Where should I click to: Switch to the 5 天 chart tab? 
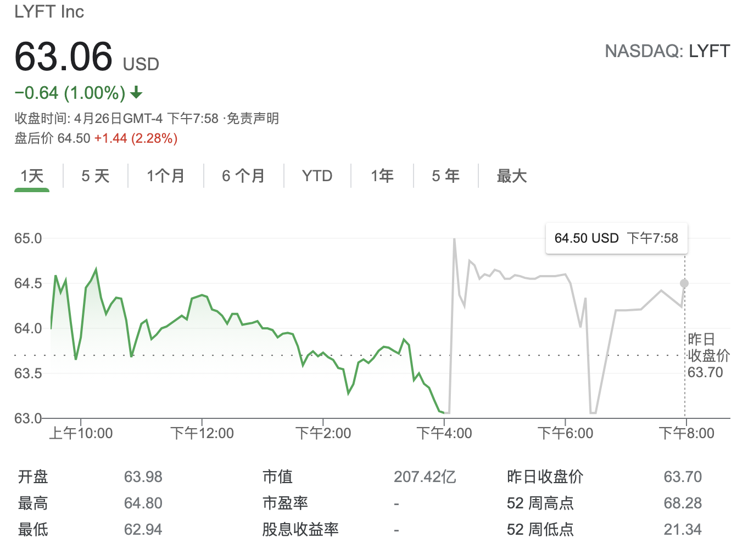tap(96, 176)
